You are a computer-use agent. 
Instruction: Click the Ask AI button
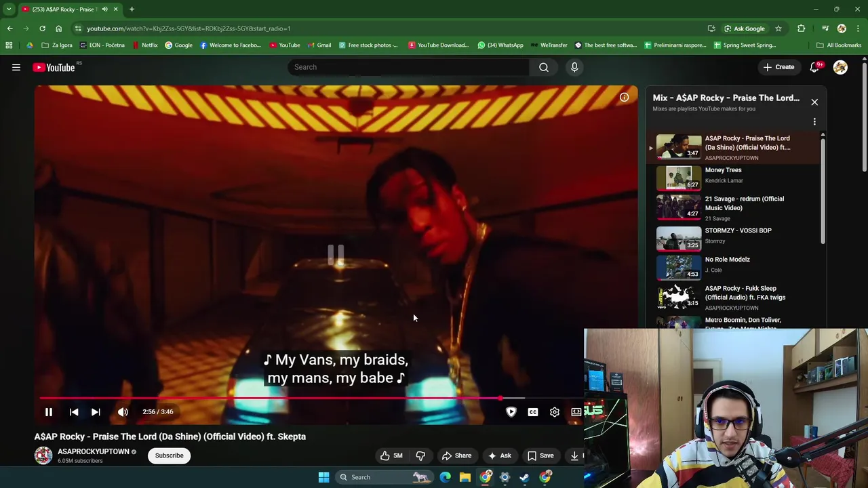tap(500, 455)
